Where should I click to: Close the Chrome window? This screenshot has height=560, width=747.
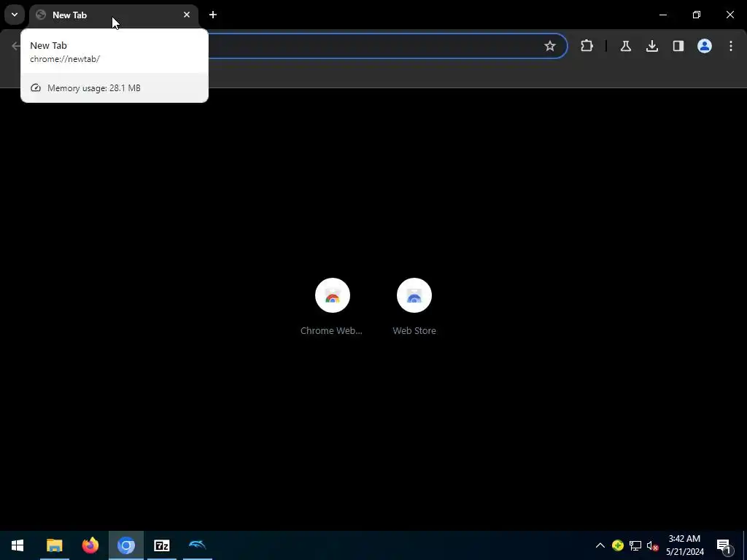point(729,15)
